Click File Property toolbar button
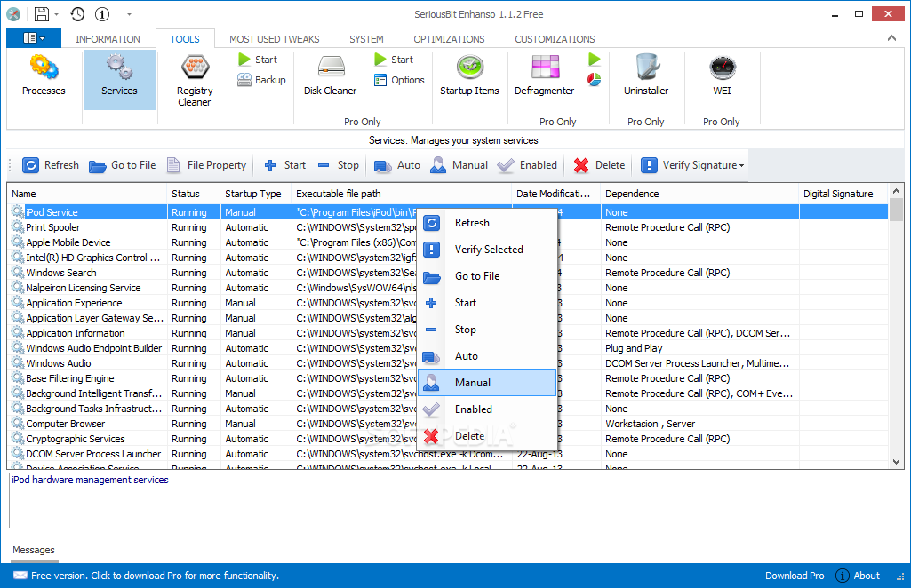 [x=207, y=165]
